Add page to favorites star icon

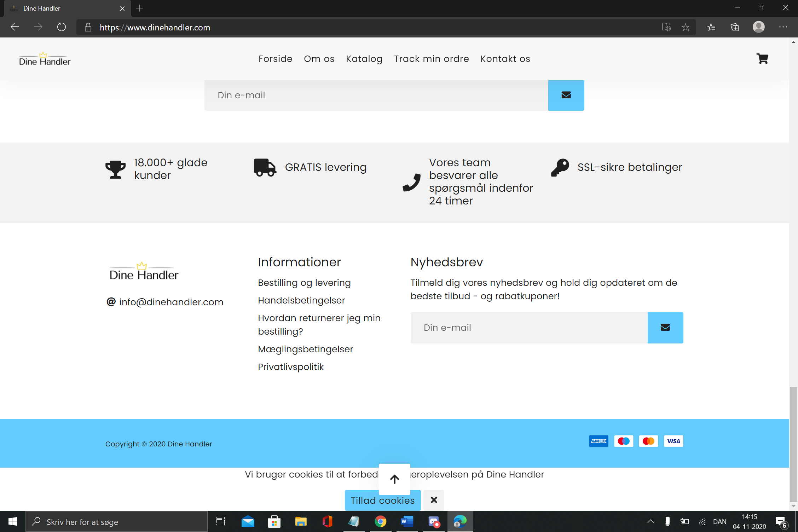click(686, 27)
